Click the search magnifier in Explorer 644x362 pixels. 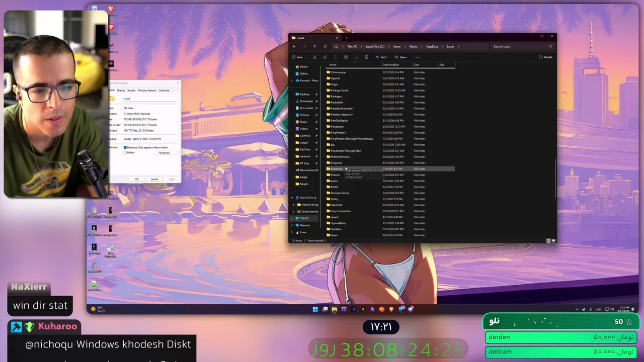click(550, 46)
